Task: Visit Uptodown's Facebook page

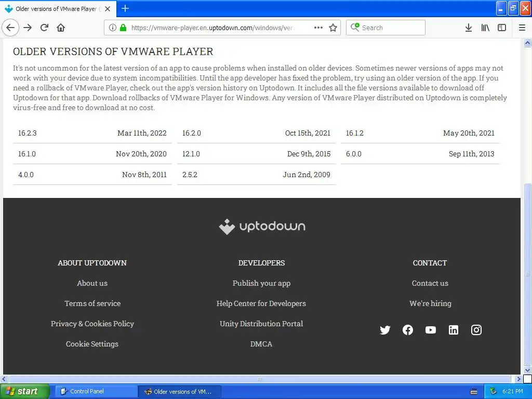Action: tap(407, 330)
